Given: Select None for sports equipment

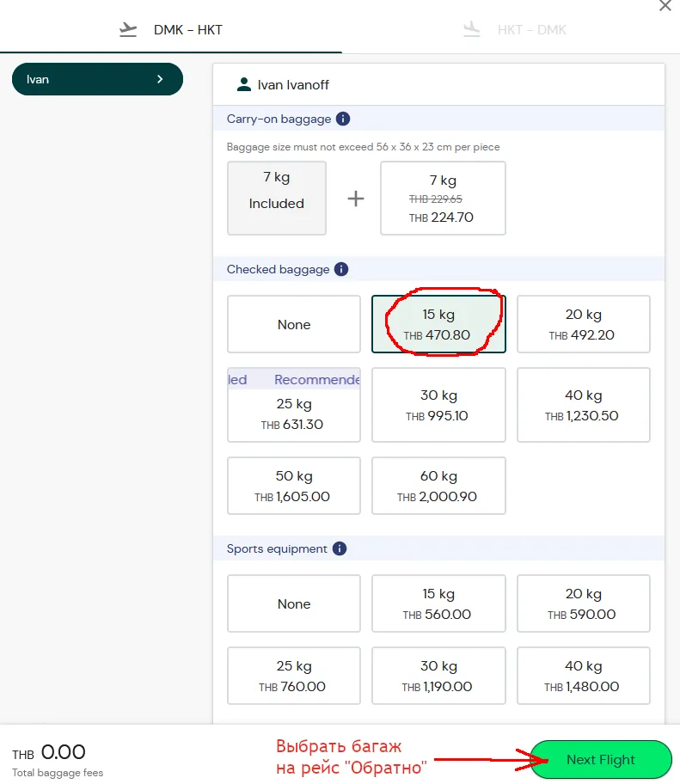Looking at the screenshot, I should (294, 603).
